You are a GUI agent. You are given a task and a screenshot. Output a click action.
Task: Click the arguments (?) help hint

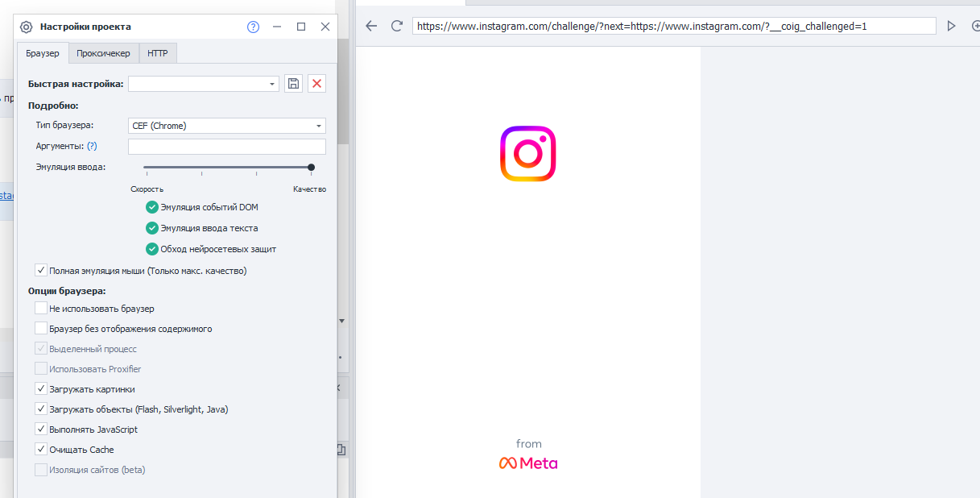[92, 146]
